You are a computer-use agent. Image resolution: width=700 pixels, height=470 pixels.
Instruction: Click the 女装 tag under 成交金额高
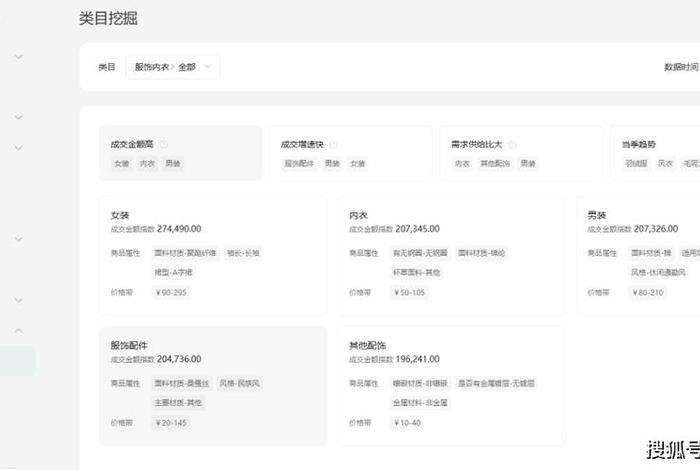[121, 164]
